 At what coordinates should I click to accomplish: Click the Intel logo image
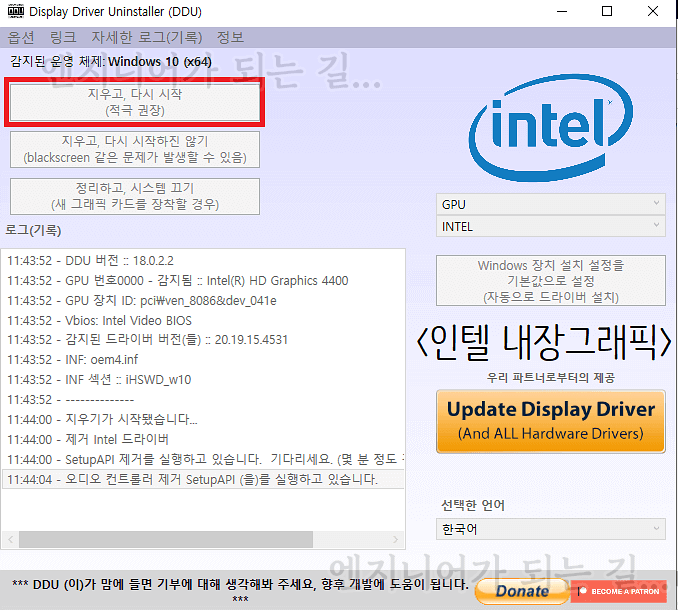pyautogui.click(x=550, y=127)
